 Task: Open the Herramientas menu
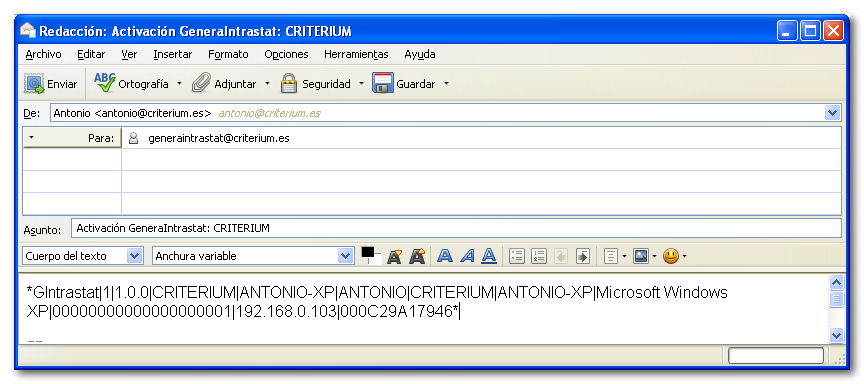(356, 55)
